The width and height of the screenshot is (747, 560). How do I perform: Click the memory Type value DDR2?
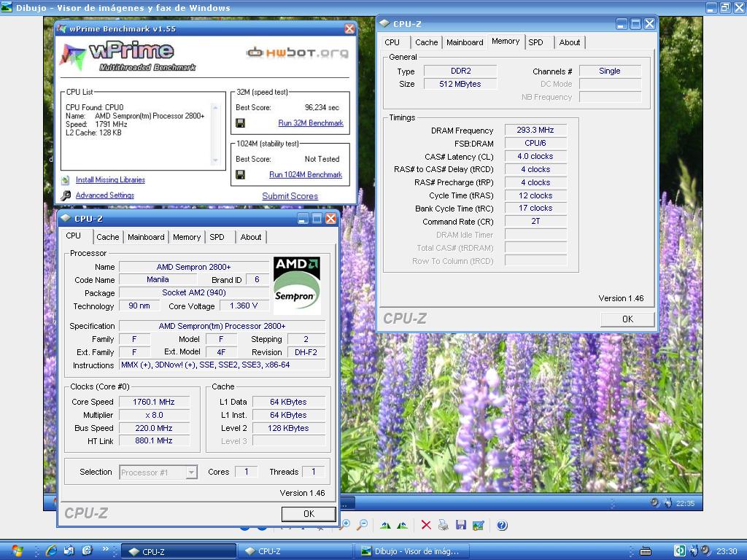461,71
